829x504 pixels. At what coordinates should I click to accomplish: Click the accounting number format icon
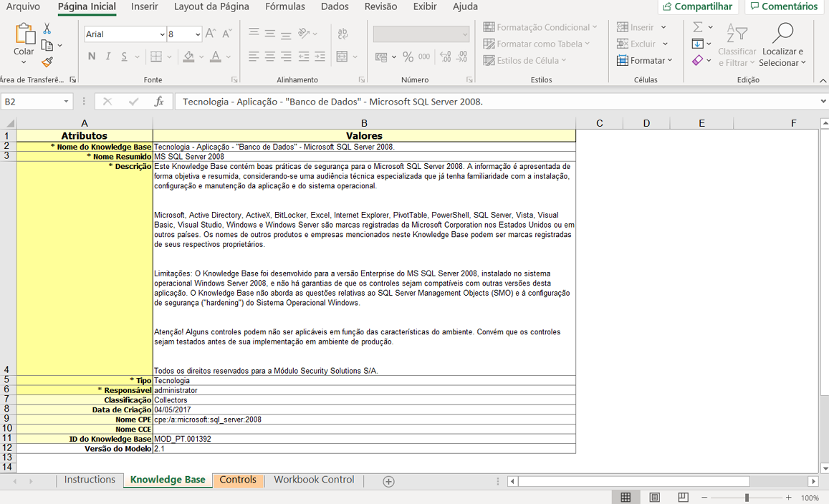pos(381,57)
